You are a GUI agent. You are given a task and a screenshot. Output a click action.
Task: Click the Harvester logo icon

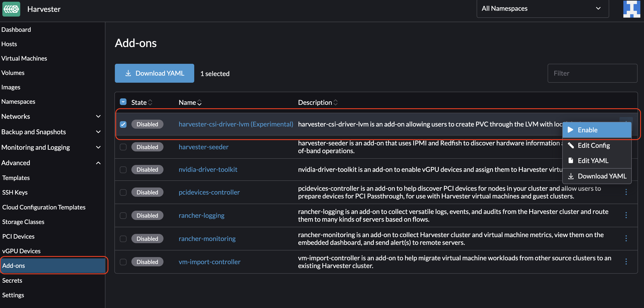coord(11,9)
